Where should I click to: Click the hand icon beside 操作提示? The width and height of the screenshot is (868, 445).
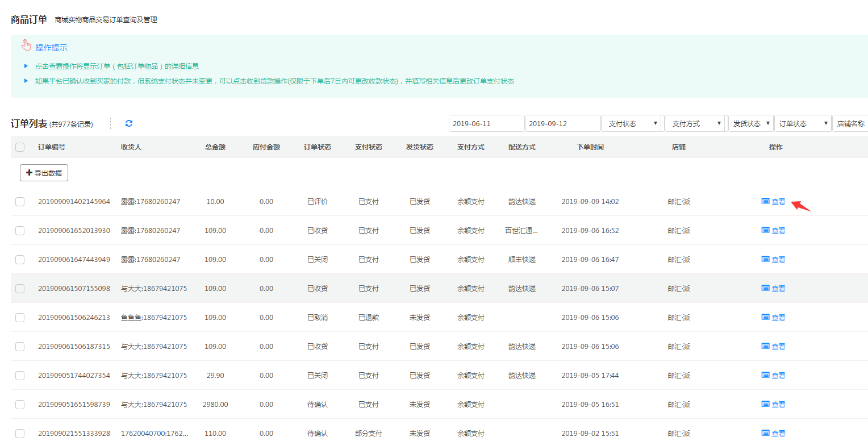(x=26, y=45)
